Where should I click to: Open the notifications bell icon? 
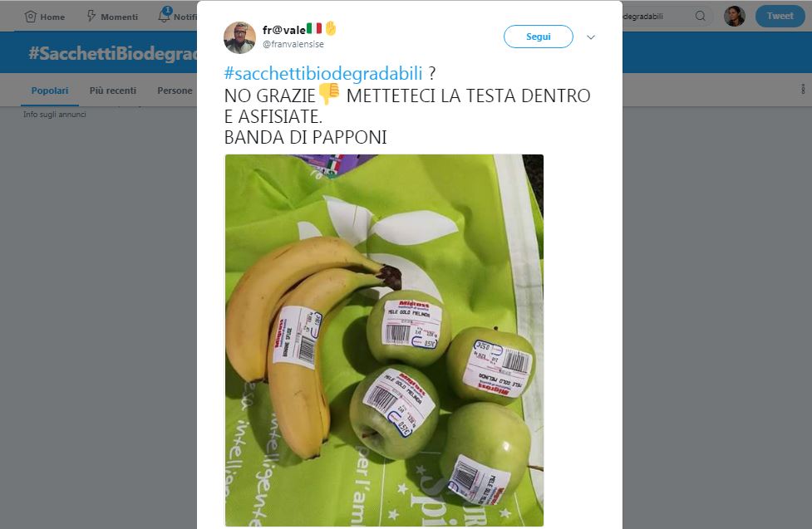[165, 15]
